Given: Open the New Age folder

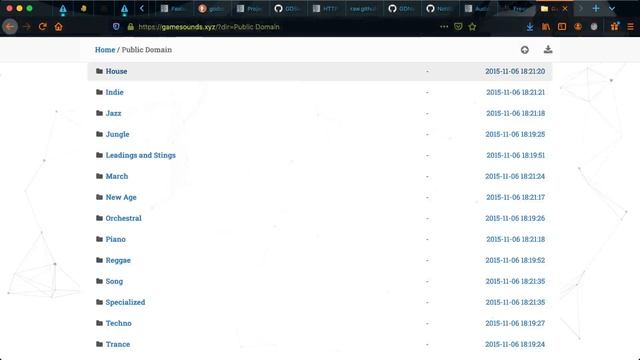Looking at the screenshot, I should 121,197.
